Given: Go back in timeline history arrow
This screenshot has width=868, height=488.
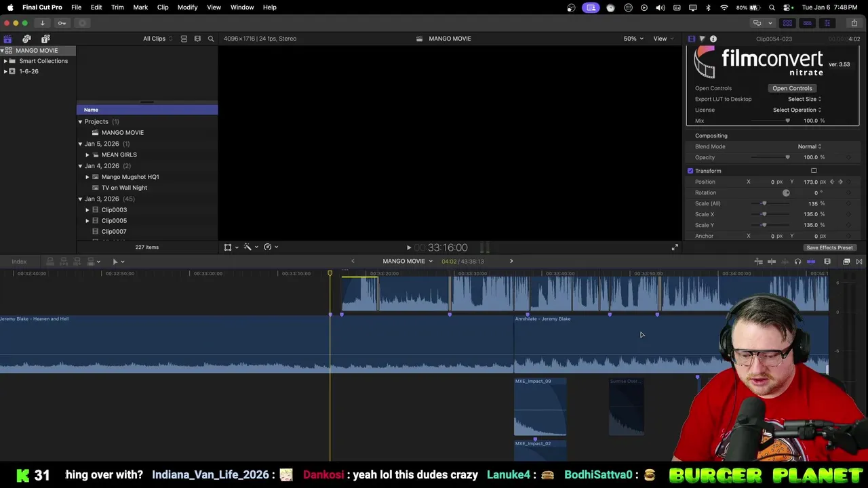Looking at the screenshot, I should [353, 261].
